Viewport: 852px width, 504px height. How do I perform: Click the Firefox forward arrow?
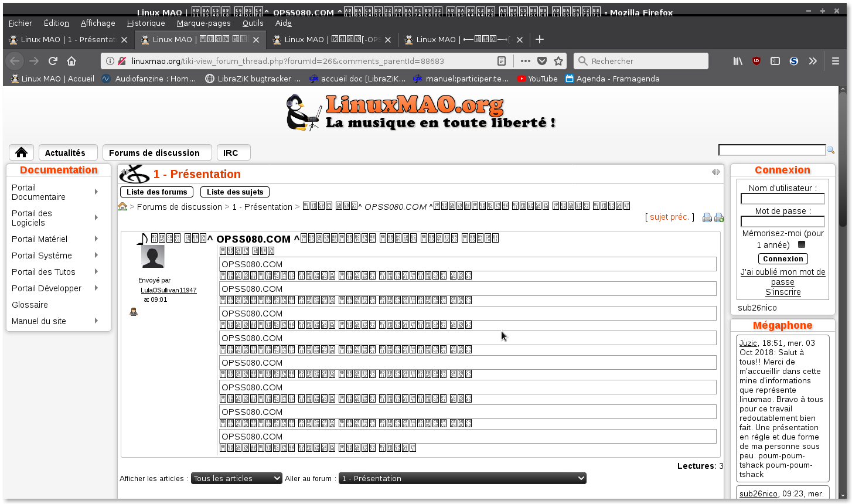coord(34,61)
